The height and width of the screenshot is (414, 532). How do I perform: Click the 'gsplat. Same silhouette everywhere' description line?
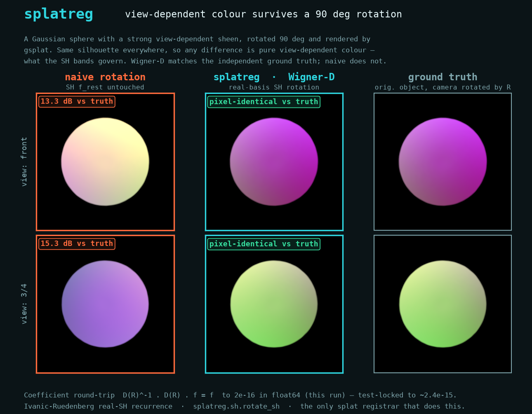pyautogui.click(x=199, y=50)
